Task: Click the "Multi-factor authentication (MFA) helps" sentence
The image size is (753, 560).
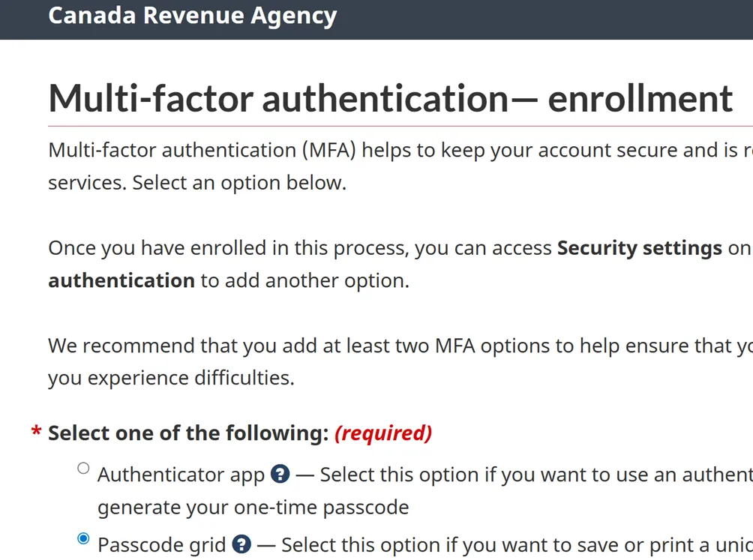Action: (x=225, y=151)
